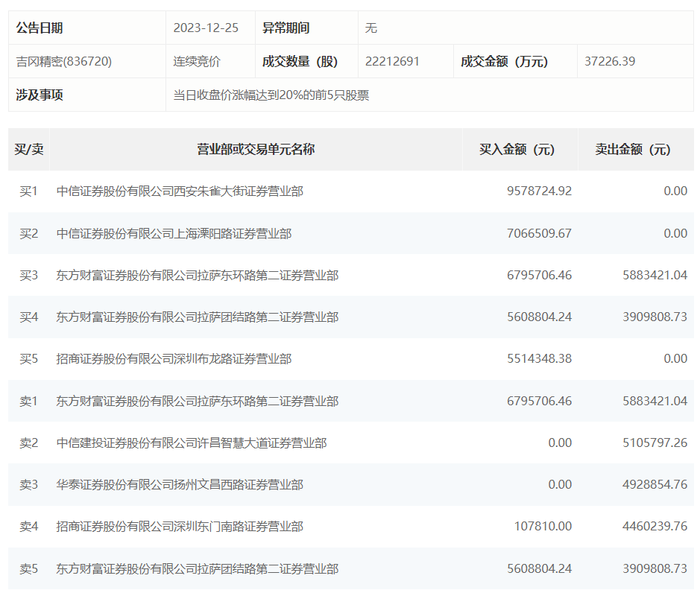Select the turnover value 37226.39
The height and width of the screenshot is (593, 700).
[610, 61]
